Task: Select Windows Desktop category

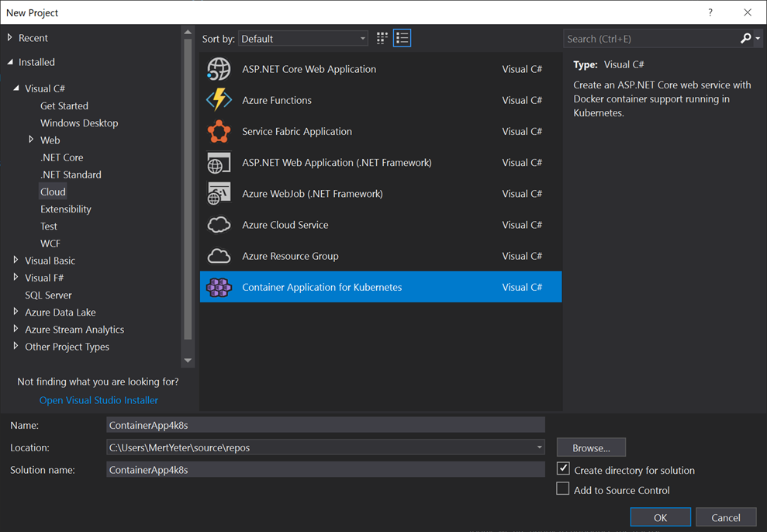Action: (x=79, y=123)
